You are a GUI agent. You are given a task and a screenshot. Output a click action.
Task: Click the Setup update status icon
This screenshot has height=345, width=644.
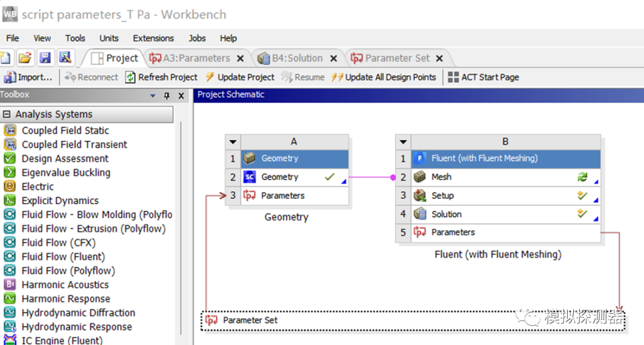[x=582, y=195]
